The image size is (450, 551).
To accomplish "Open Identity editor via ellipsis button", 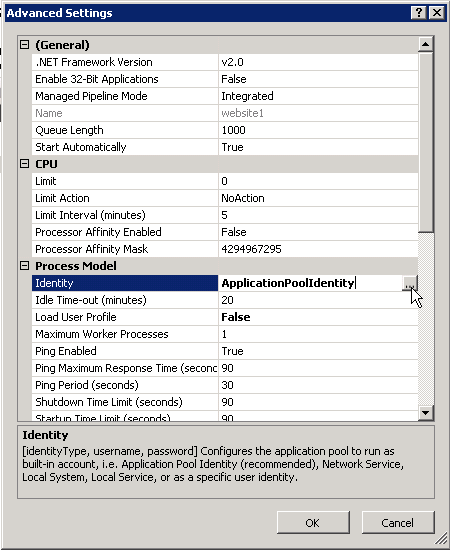I will pos(410,283).
